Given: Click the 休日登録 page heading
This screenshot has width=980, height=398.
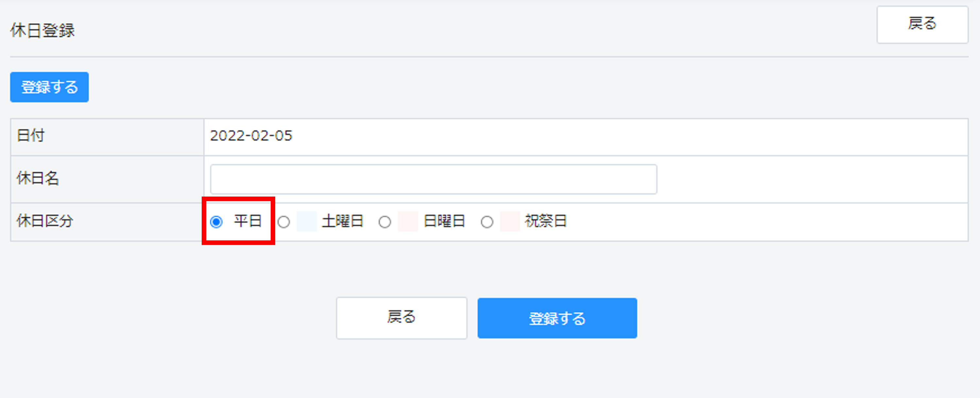Looking at the screenshot, I should 42,30.
